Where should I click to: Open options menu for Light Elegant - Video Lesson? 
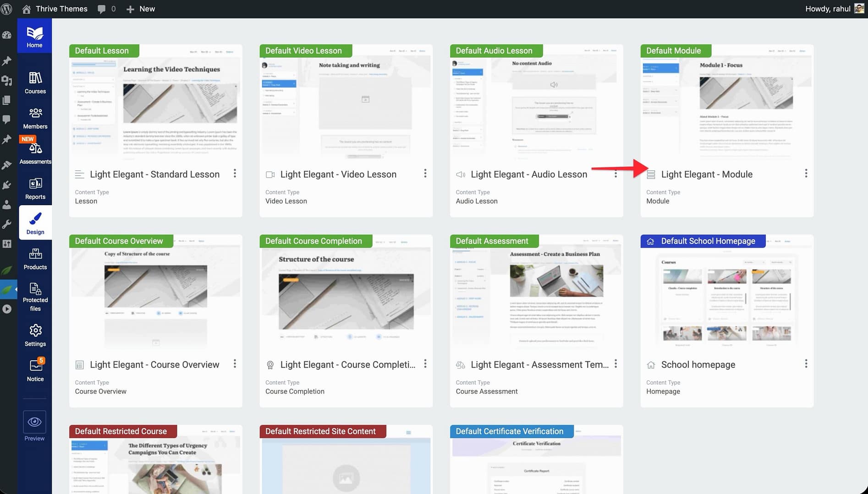coord(425,174)
